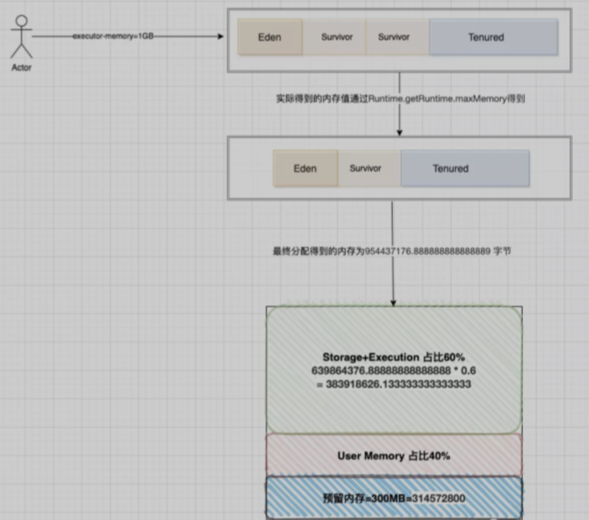Click the 954437176.888 字节 label text
Screen dimensions: 589x520
(x=392, y=251)
